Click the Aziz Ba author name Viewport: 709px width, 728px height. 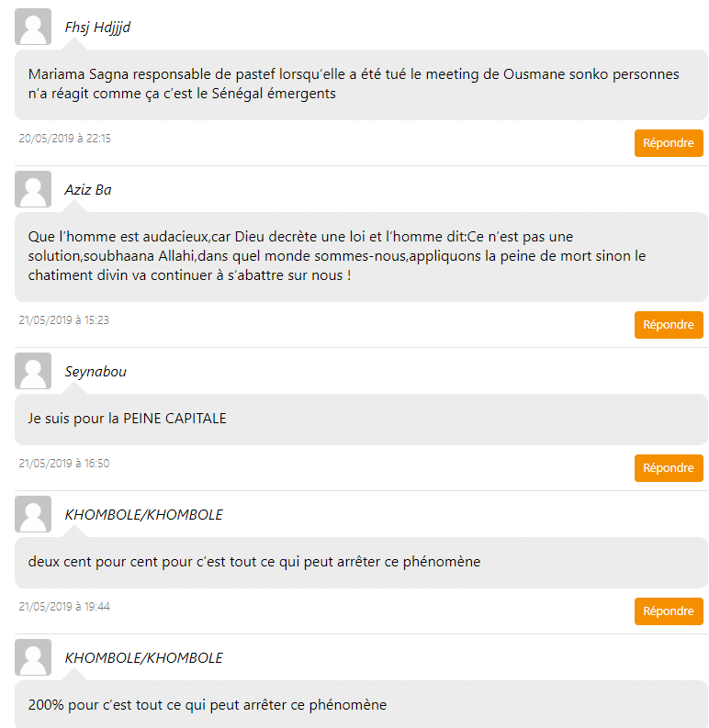click(88, 190)
